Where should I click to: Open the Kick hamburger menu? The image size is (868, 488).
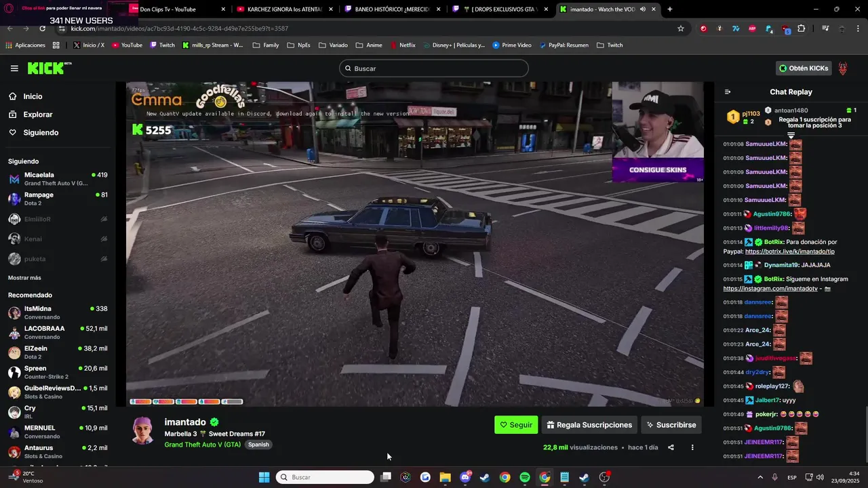pos(14,68)
